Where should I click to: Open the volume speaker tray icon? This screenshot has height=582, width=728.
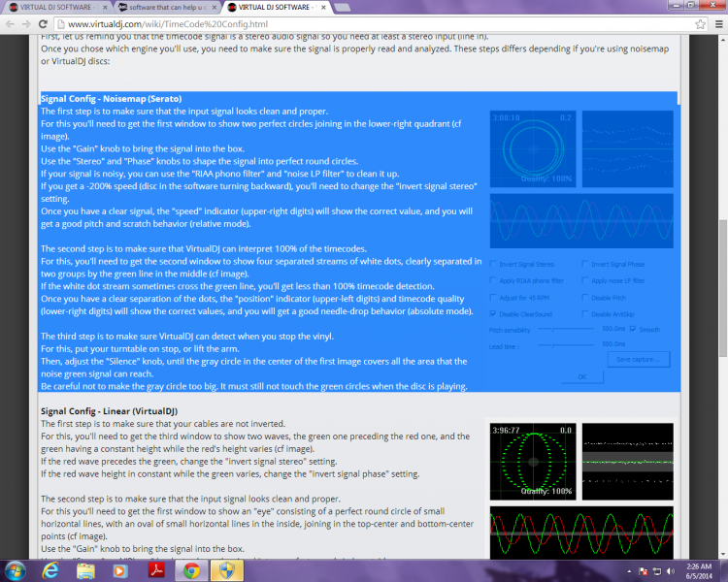[x=671, y=571]
